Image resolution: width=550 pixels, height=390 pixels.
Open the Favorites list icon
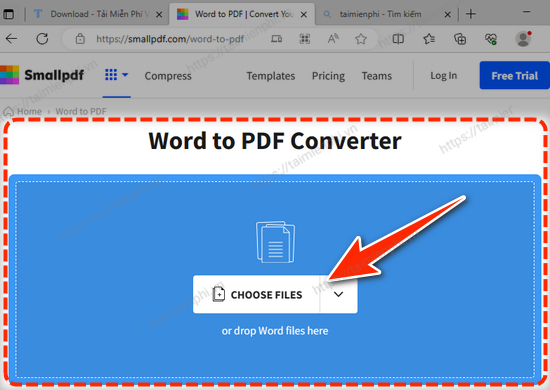[x=429, y=39]
